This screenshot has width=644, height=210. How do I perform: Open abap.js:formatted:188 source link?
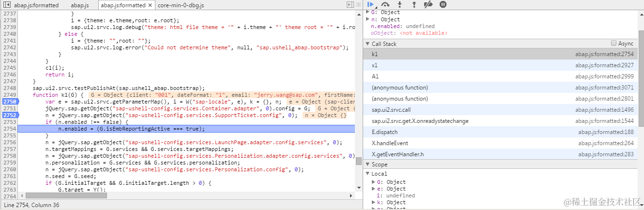(x=606, y=132)
